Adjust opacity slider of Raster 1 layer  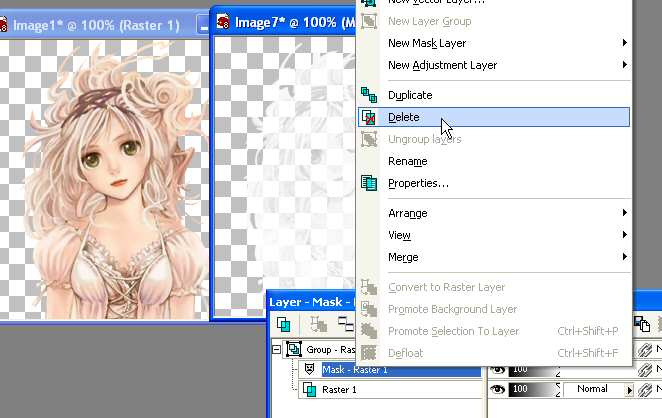(x=535, y=389)
